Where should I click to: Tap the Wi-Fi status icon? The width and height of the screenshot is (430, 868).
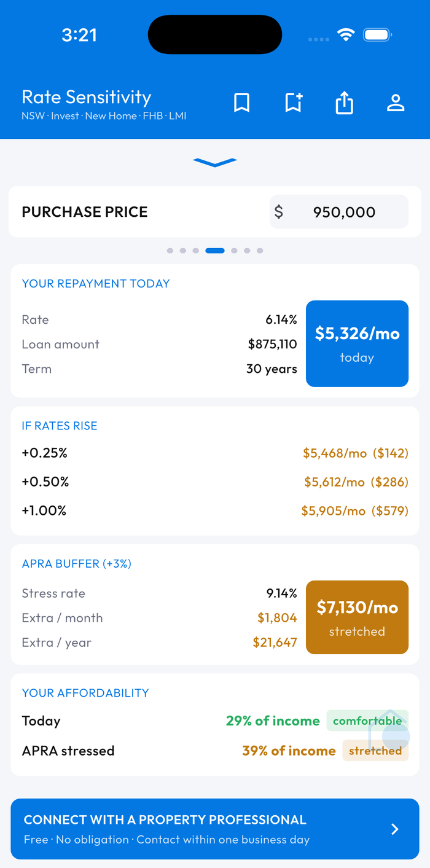tap(346, 35)
